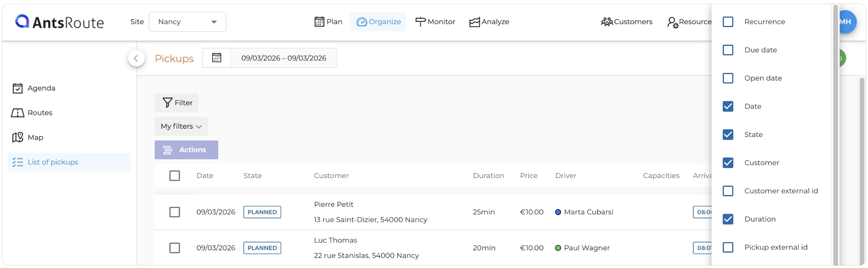This screenshot has height=268, width=868.
Task: Click the Pierre Petit customer name
Action: [334, 204]
